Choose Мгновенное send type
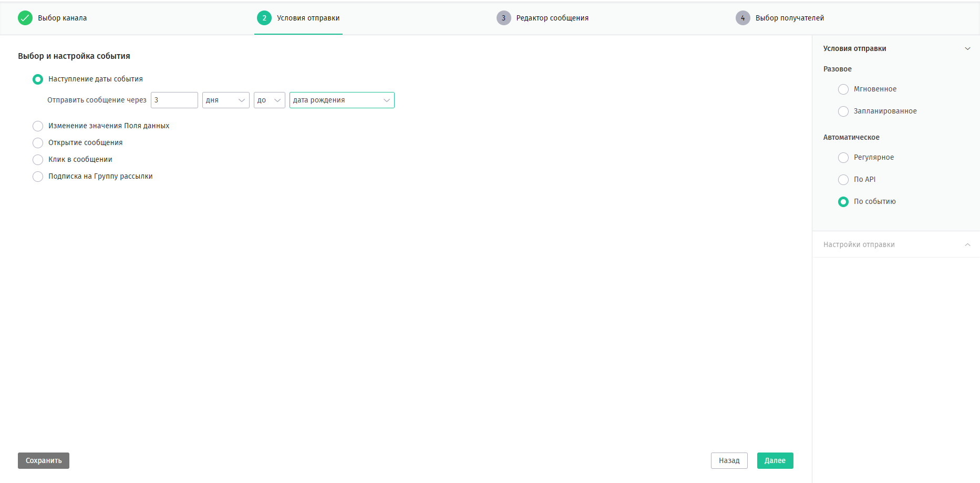Screen dimensions: 980x483 pos(843,89)
